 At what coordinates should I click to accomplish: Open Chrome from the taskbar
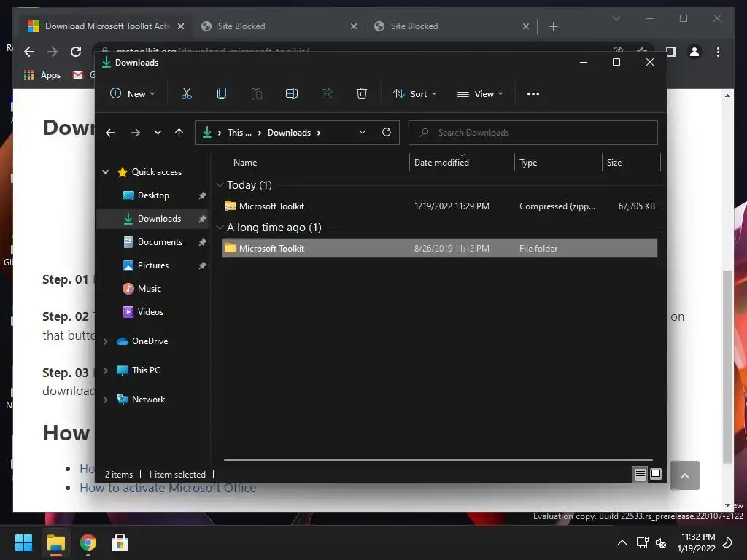88,542
